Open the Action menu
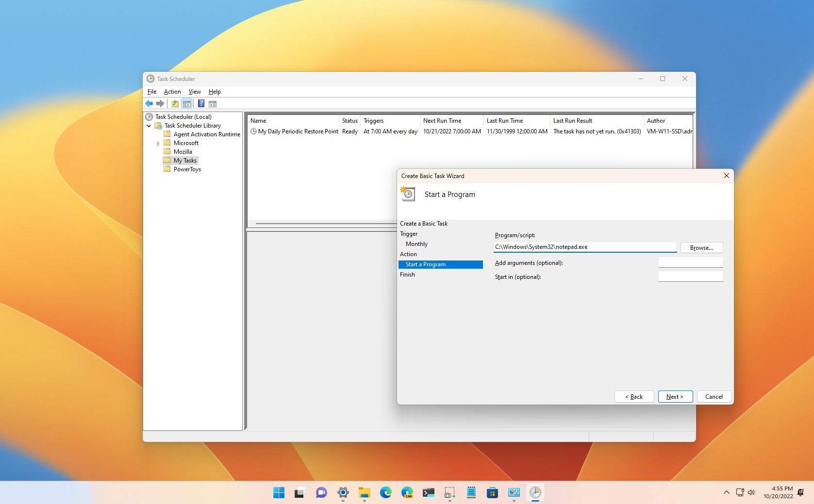The image size is (814, 504). tap(172, 91)
